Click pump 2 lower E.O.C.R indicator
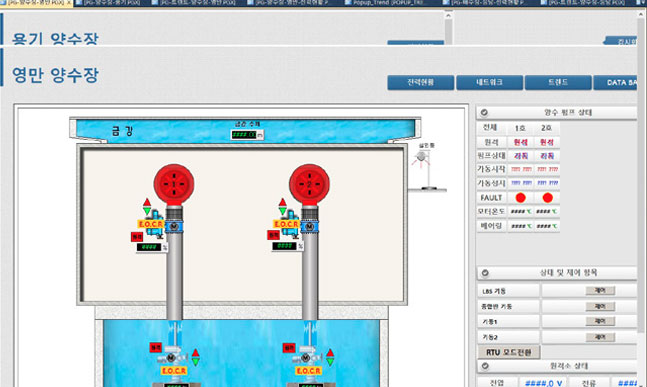 click(x=308, y=371)
